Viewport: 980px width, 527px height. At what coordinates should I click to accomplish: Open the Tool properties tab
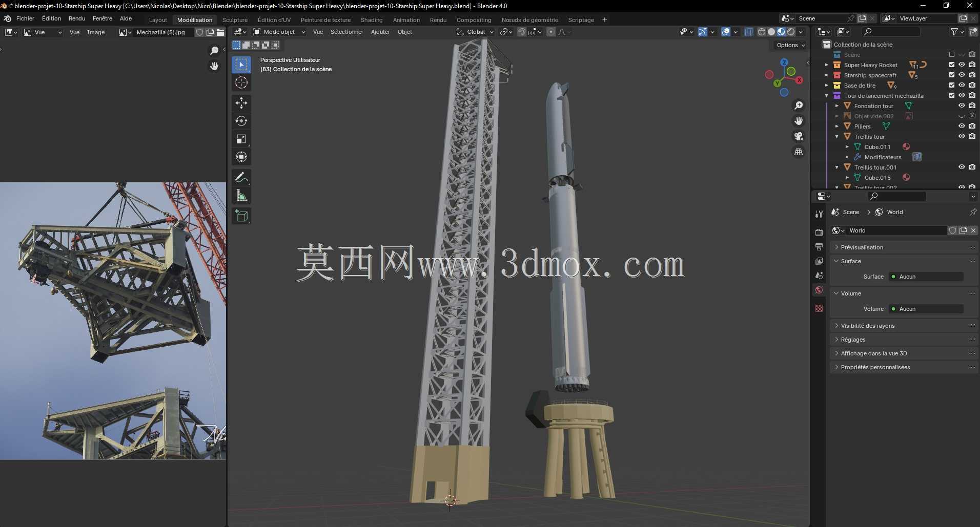click(819, 214)
